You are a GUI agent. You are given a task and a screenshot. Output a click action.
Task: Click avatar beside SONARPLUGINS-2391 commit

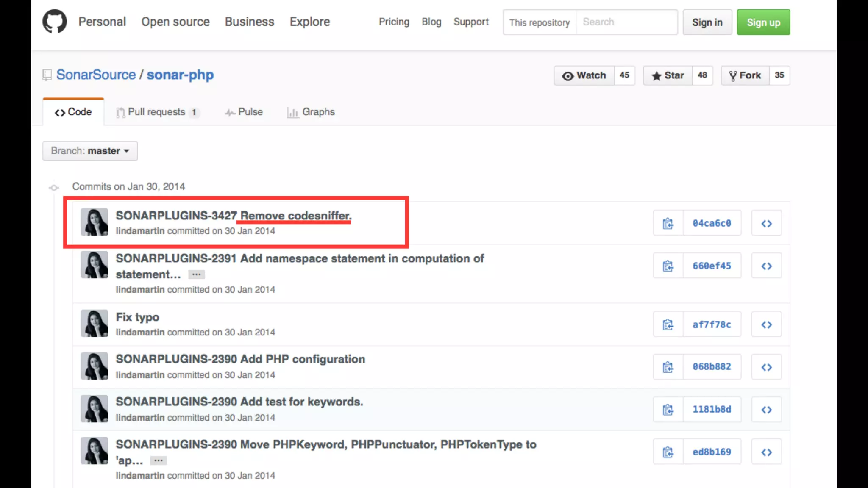pyautogui.click(x=95, y=265)
